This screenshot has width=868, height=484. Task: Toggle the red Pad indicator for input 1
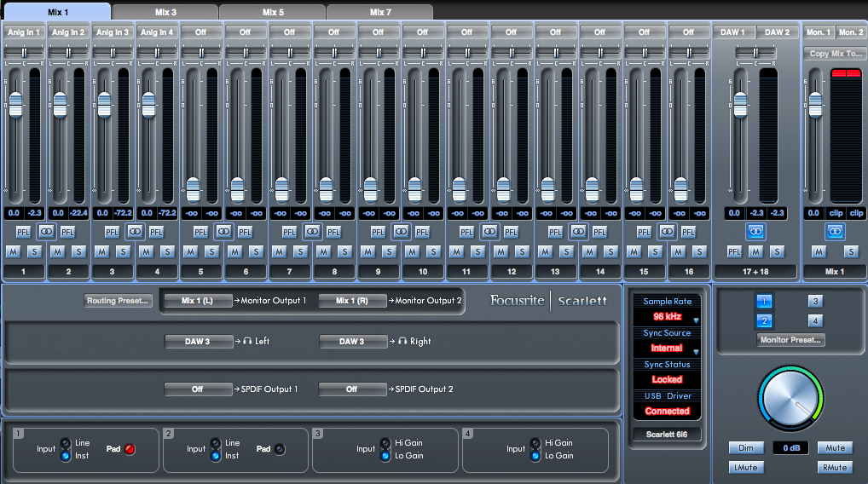coord(130,448)
